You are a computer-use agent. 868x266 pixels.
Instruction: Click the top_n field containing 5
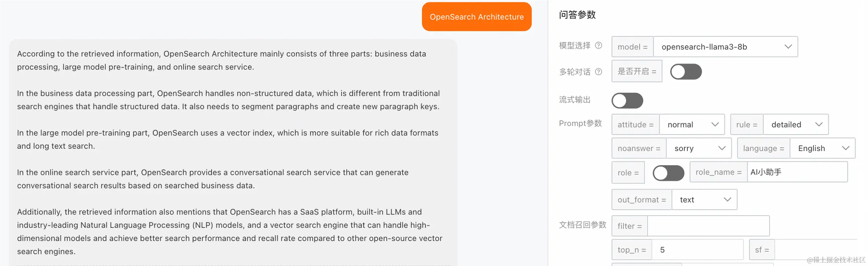point(698,250)
